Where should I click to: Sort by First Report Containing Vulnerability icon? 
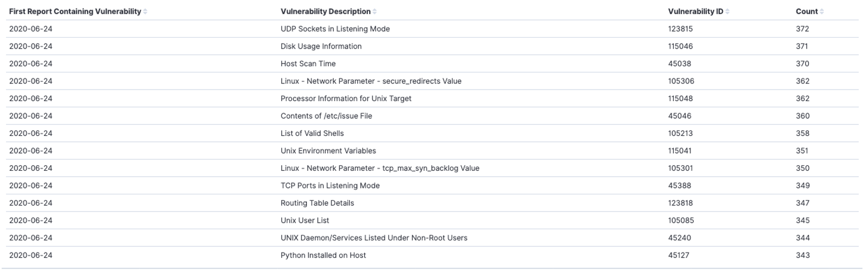point(145,12)
